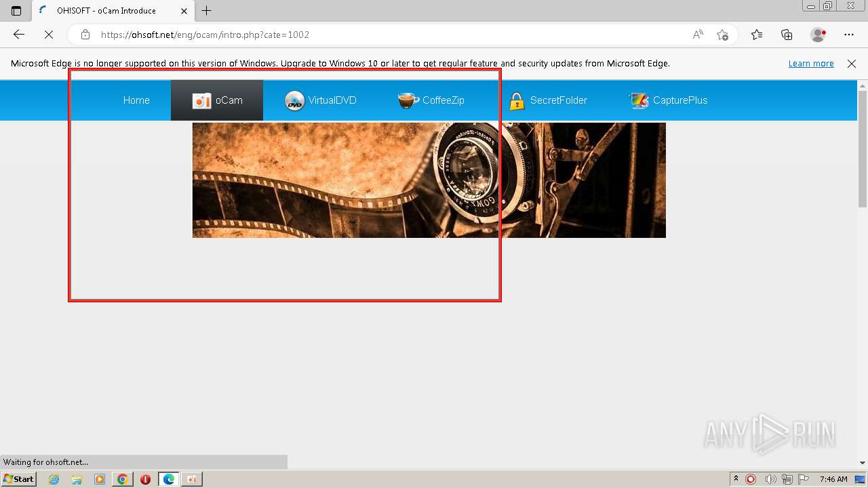Follow the Learn more link
868x488 pixels.
click(811, 63)
